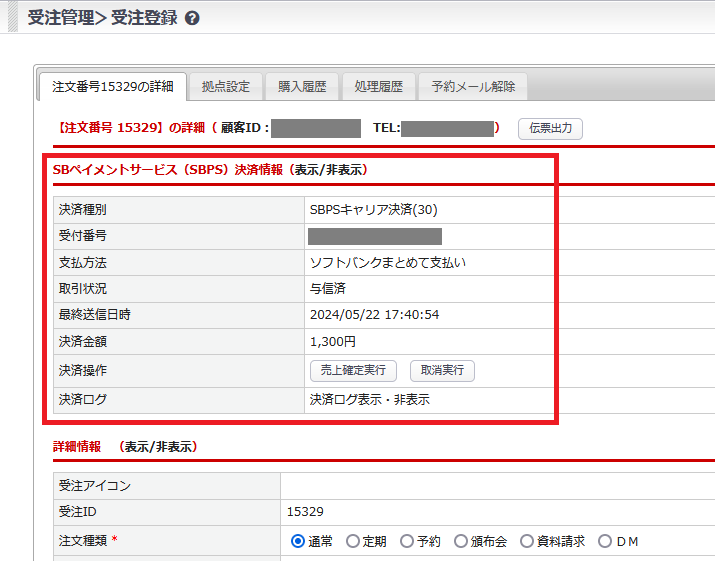Click the 1,300円 payment amount
Image resolution: width=715 pixels, height=561 pixels.
332,342
